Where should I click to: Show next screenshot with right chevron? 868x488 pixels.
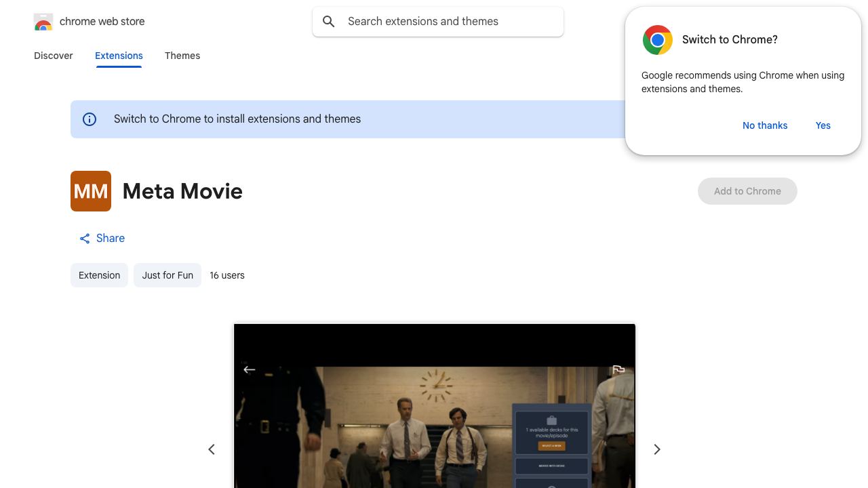(656, 449)
